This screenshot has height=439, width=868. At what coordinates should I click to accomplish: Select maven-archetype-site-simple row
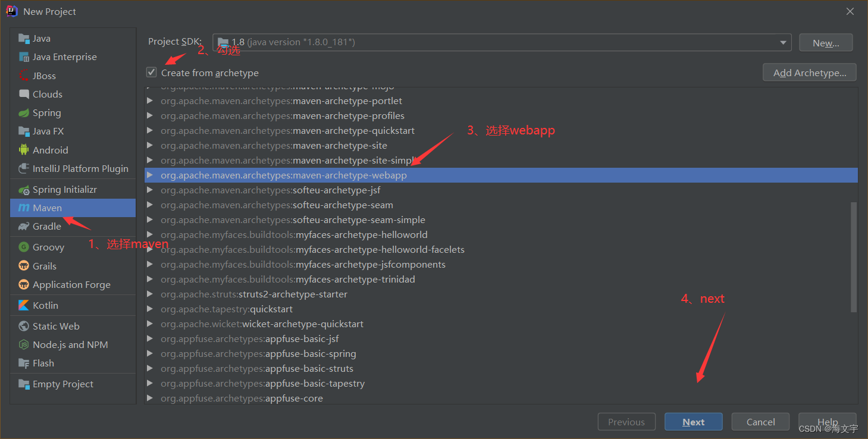tap(501, 161)
